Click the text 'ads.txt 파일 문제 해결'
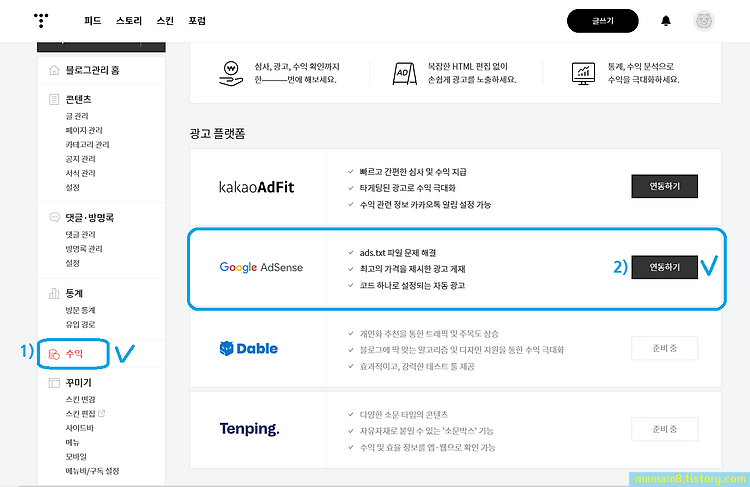The width and height of the screenshot is (750, 487). point(397,253)
